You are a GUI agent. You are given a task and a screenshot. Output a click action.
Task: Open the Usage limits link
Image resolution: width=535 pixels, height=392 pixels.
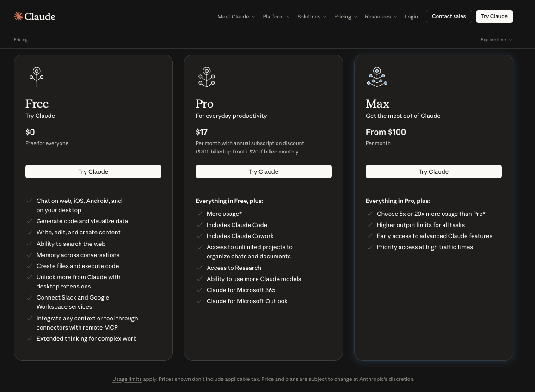(x=127, y=379)
